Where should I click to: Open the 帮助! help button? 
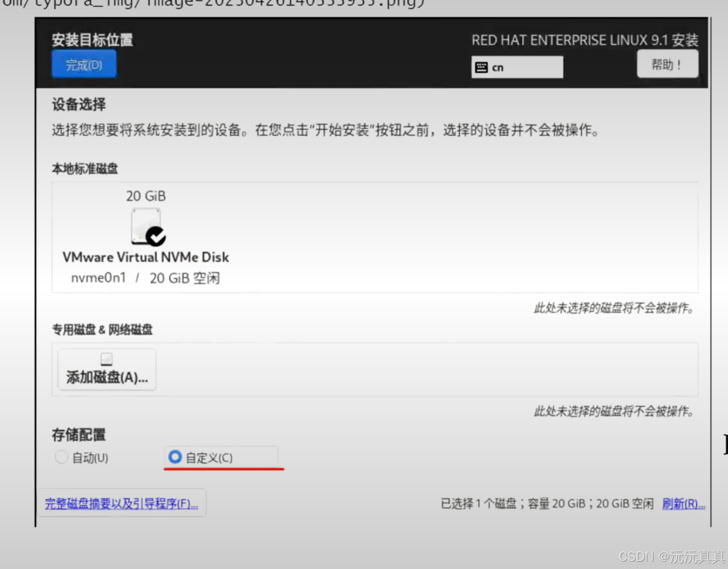coord(667,64)
